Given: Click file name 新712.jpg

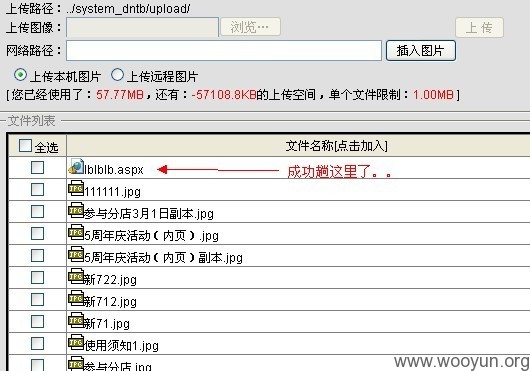Looking at the screenshot, I should [x=110, y=302].
